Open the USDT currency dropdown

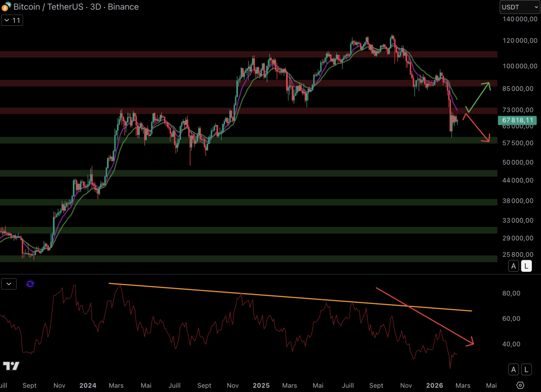click(520, 7)
